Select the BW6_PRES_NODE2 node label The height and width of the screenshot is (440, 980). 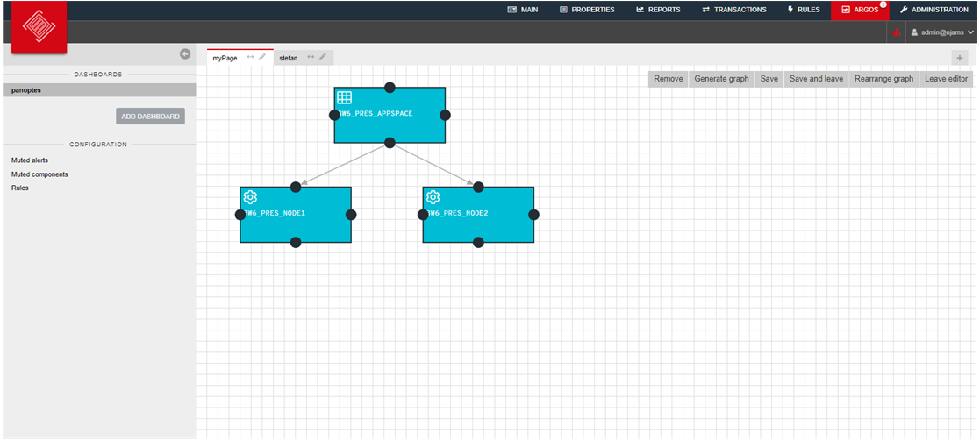457,213
